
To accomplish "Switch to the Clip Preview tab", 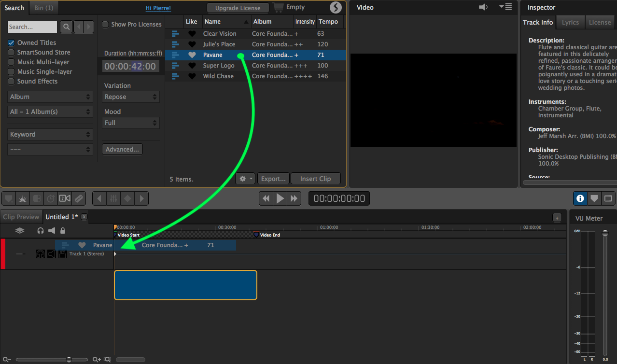I will (x=21, y=217).
